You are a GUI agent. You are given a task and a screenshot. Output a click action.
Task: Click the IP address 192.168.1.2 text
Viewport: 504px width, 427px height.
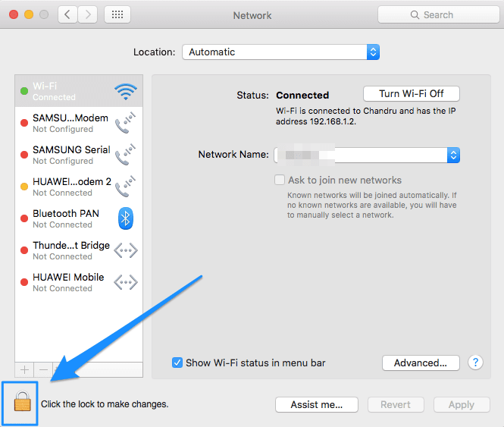coord(333,121)
